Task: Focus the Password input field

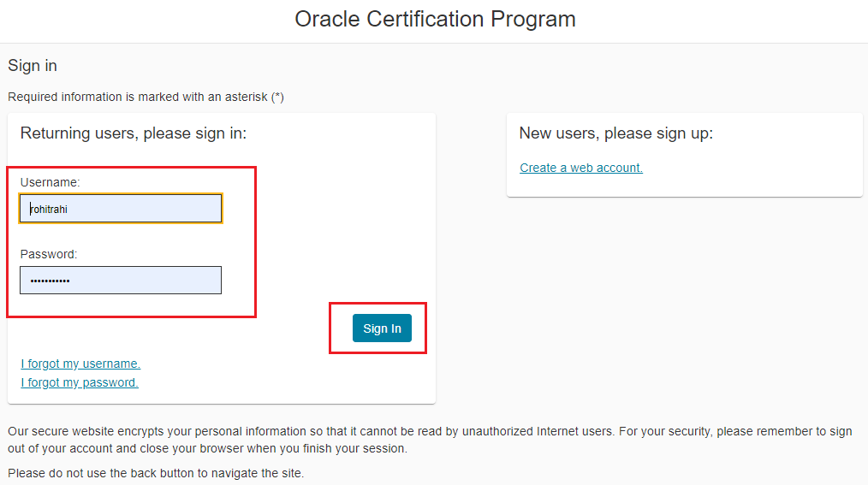Action: tap(121, 281)
